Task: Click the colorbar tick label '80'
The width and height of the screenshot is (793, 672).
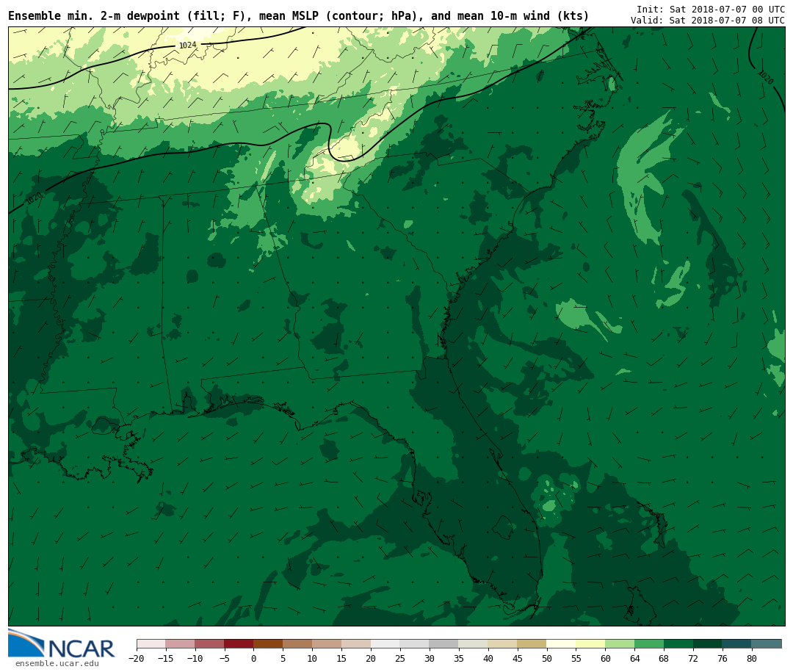Action: [x=751, y=659]
